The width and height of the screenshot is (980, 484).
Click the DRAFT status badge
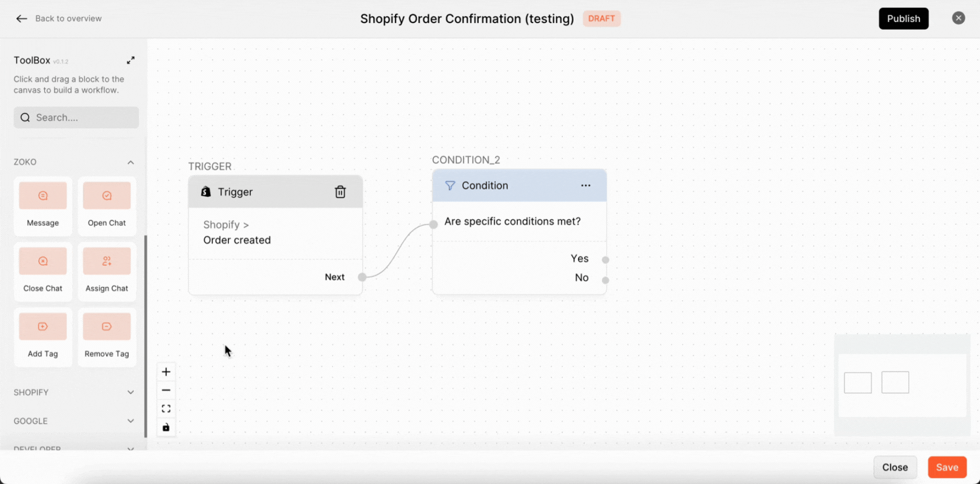coord(602,18)
